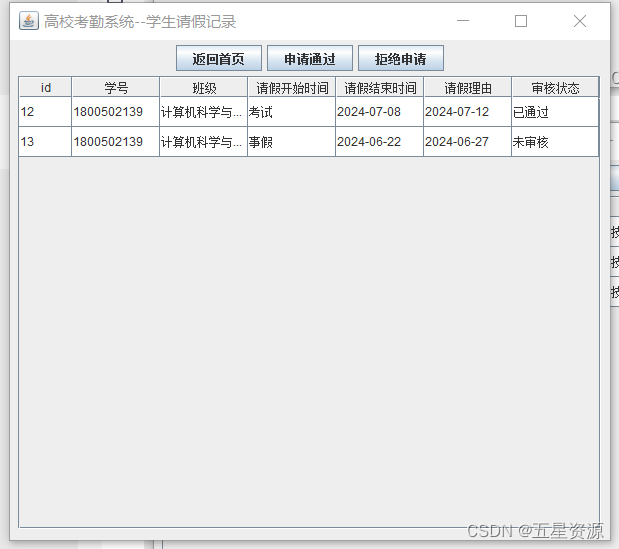This screenshot has height=549, width=619.
Task: Click the date cell 2024-07-08
Action: 380,112
